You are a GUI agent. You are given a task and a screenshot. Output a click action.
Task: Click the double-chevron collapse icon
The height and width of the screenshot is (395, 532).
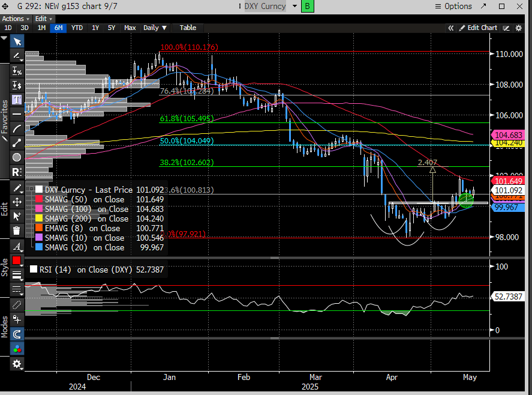point(450,28)
